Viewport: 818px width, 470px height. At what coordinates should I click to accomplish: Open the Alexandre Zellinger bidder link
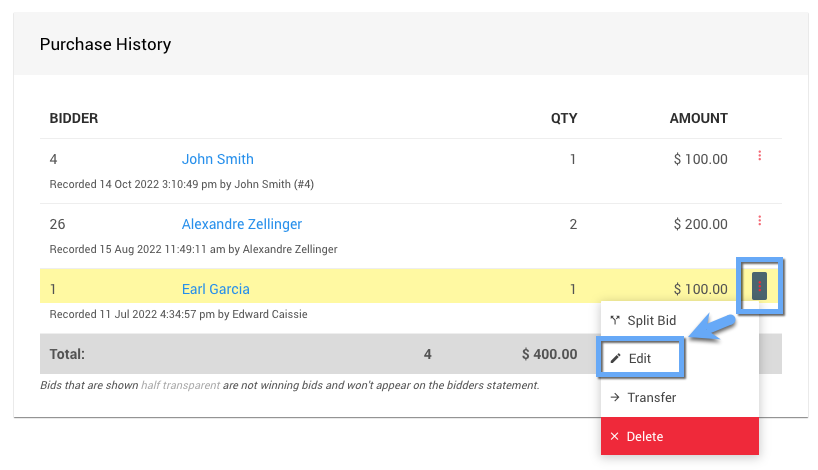click(241, 224)
